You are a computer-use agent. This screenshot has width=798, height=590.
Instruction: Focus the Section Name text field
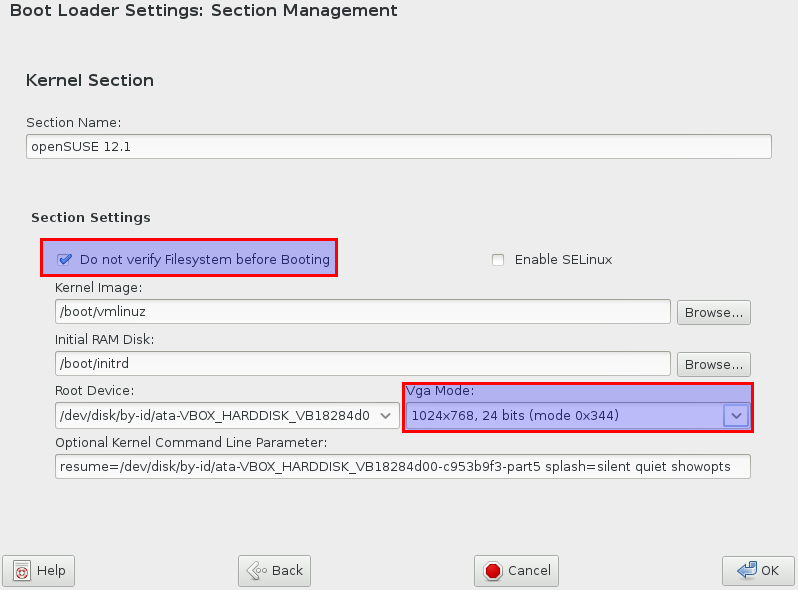(x=398, y=146)
